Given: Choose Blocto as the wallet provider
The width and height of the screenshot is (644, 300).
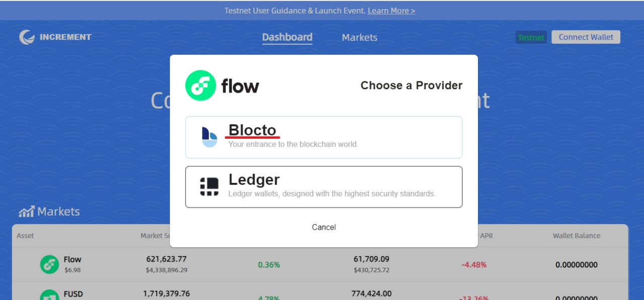Looking at the screenshot, I should pos(324,137).
